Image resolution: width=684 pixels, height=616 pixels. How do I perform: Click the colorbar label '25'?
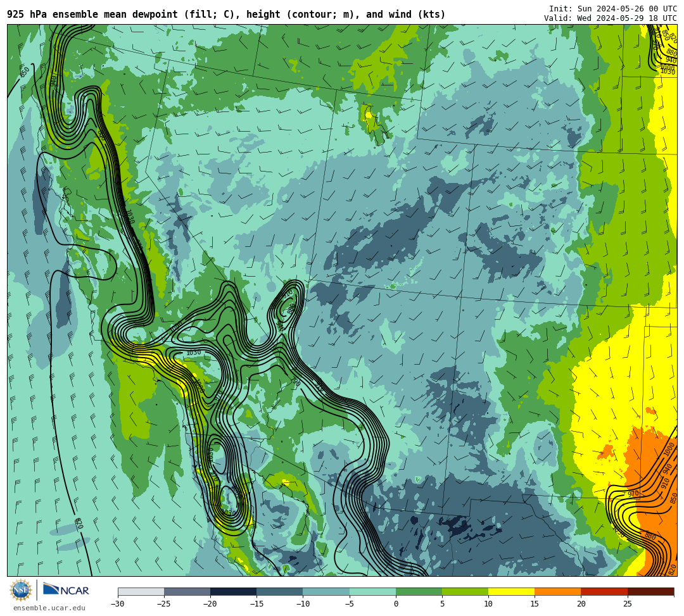coord(627,604)
